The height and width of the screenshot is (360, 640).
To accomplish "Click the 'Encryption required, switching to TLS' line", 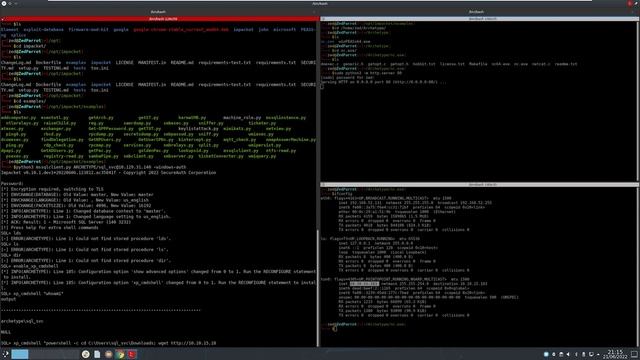I will click(52, 189).
